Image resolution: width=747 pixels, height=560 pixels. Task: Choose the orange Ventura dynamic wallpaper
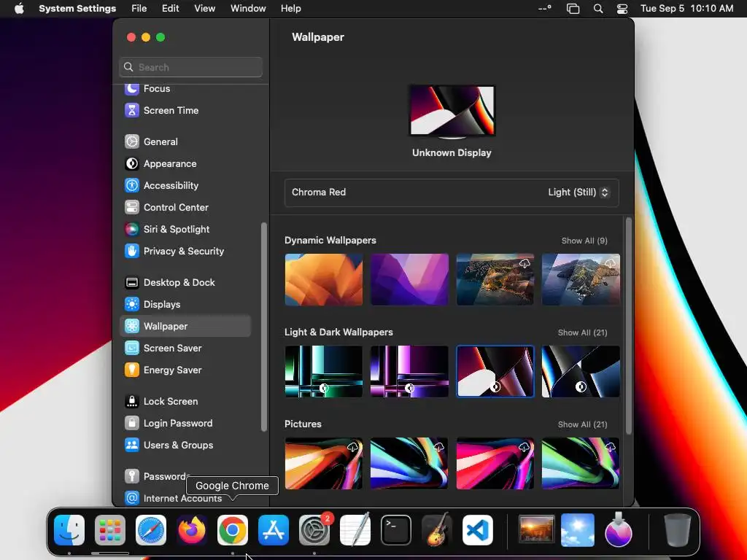(x=324, y=279)
